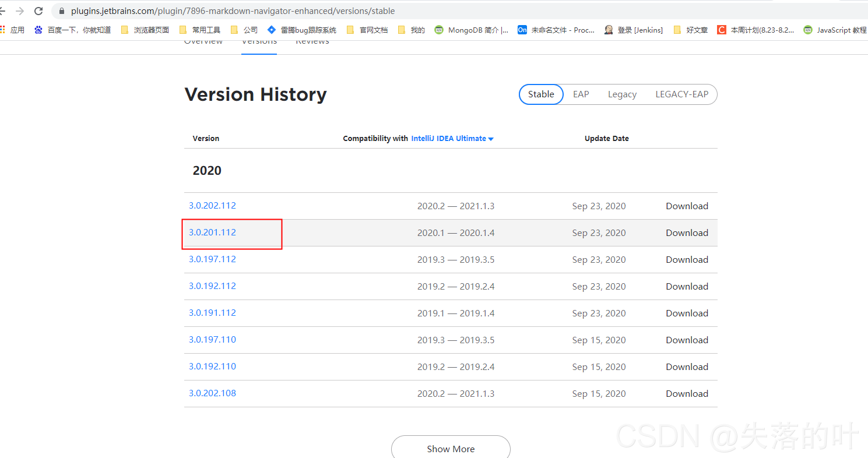Screen dimensions: 868x458
Task: Click compatibility range 2020.1 — 2020.1.4
Action: (456, 233)
